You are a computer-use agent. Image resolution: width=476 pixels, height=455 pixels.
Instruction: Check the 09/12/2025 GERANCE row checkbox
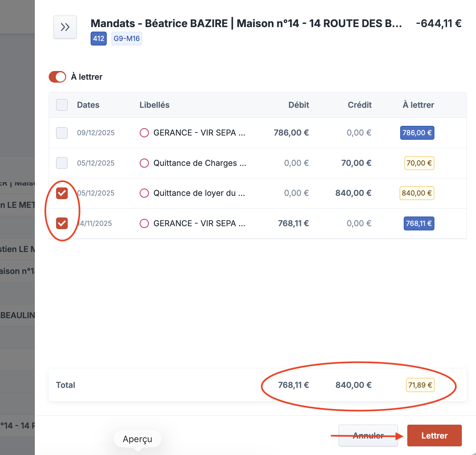tap(62, 133)
